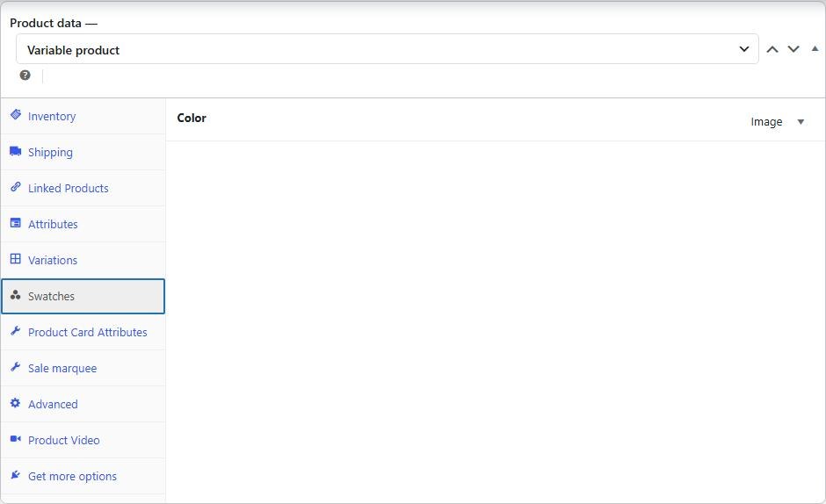This screenshot has width=826, height=504.
Task: Open the Inventory tab
Action: pos(83,117)
